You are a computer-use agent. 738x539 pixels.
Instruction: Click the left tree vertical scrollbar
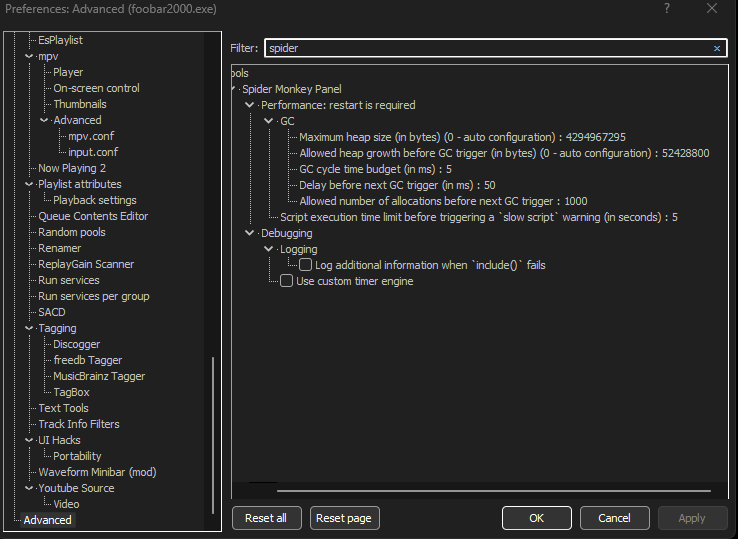pos(213,435)
